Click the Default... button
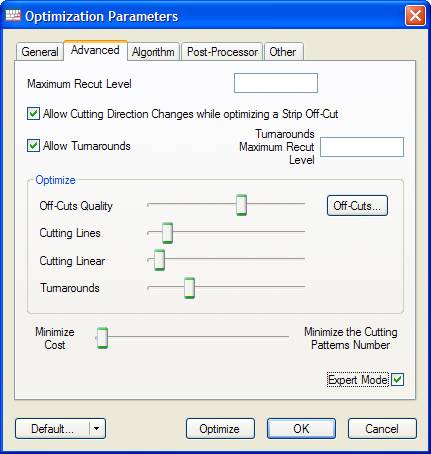This screenshot has height=454, width=431. 52,428
